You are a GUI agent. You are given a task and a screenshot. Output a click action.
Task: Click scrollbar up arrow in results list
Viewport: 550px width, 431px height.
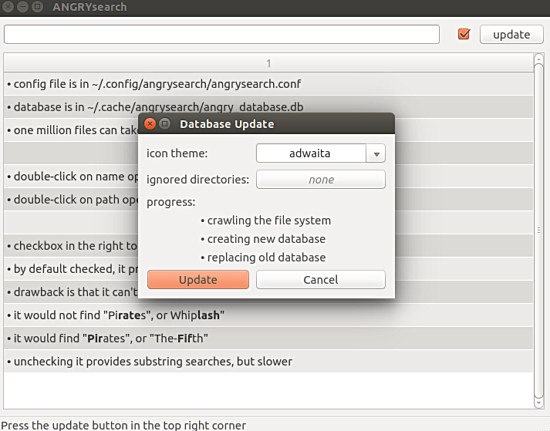(539, 59)
